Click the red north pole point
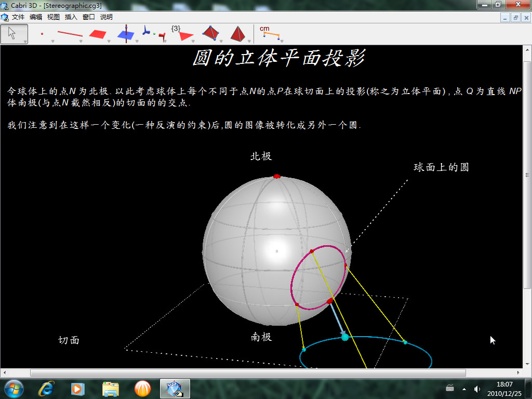This screenshot has height=399, width=532. (x=276, y=176)
